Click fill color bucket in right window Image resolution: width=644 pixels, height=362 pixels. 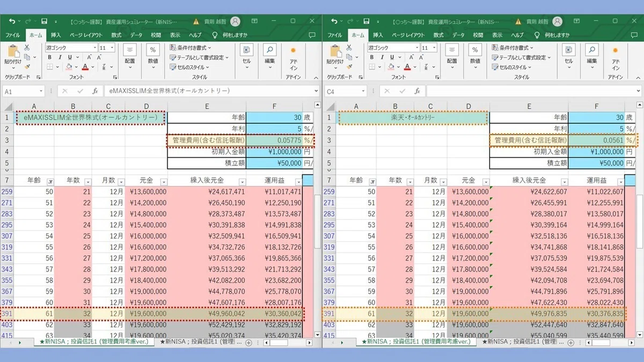tap(390, 67)
